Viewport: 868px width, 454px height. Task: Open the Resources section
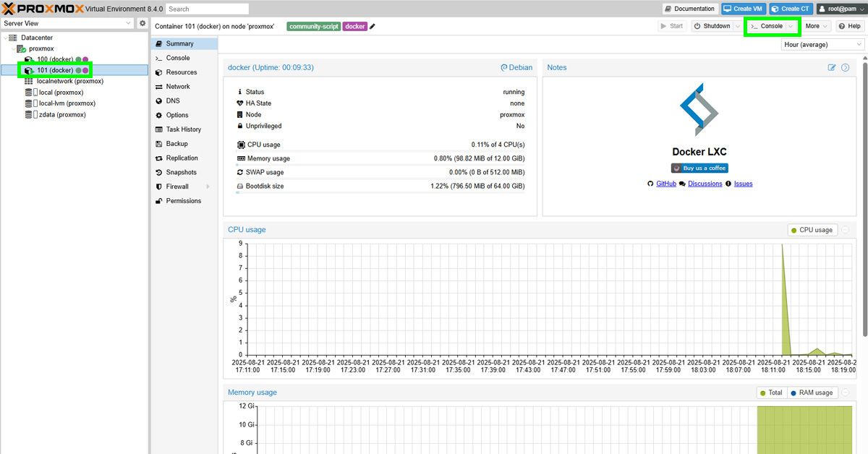(x=184, y=72)
